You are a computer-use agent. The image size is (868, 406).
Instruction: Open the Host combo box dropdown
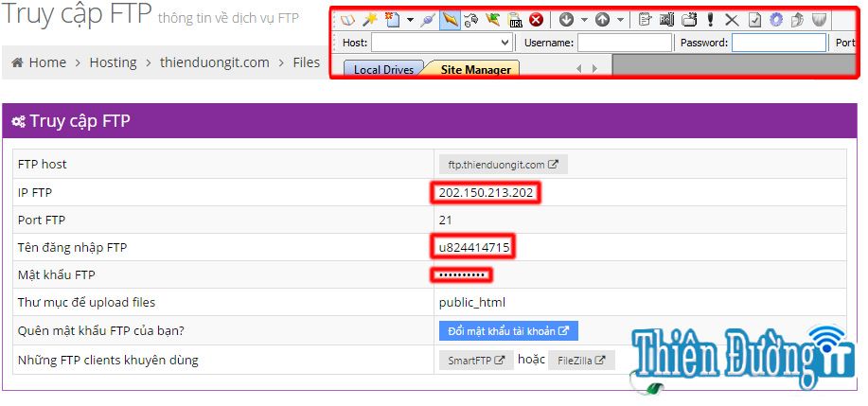[504, 43]
